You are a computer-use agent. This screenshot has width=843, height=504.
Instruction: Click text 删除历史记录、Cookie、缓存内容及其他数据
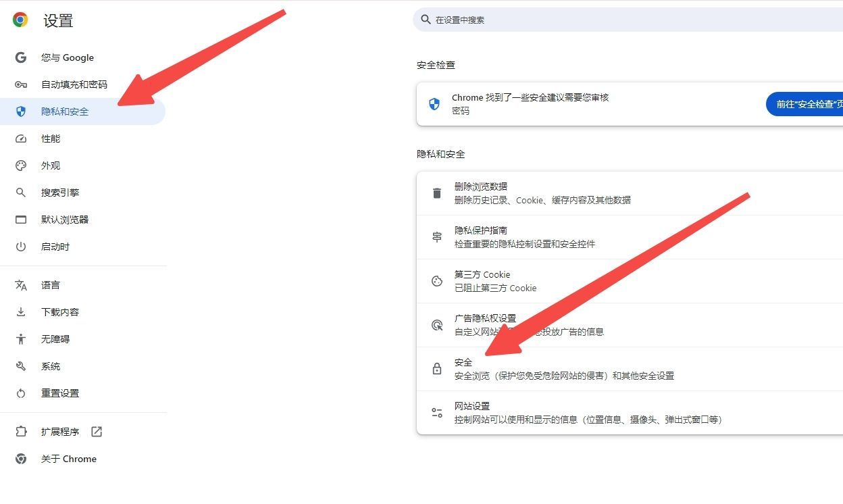[x=542, y=200]
